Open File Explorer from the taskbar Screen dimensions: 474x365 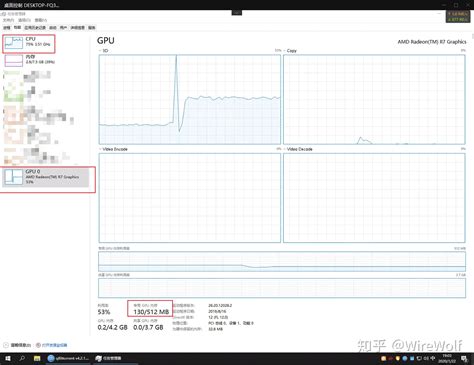[37, 358]
